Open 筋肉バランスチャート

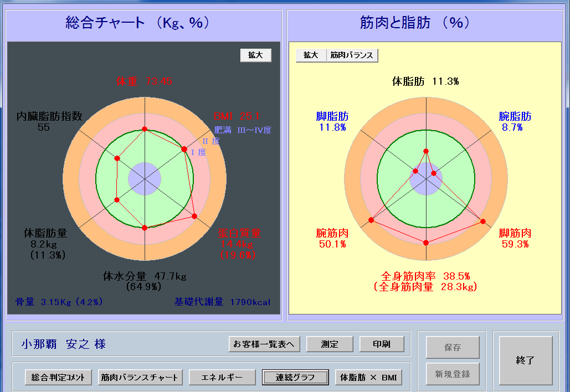pyautogui.click(x=140, y=378)
